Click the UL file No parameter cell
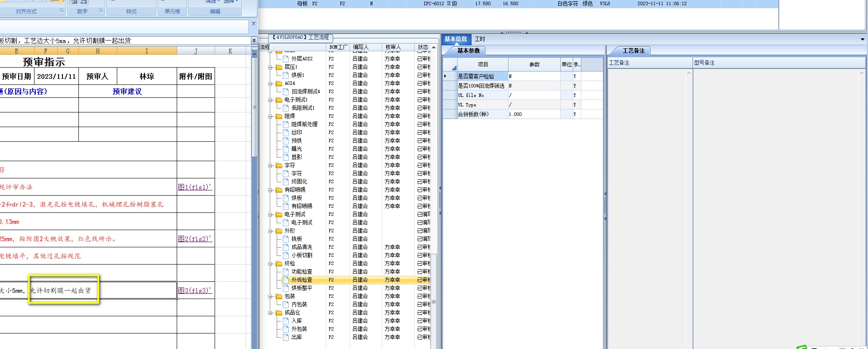 click(483, 95)
